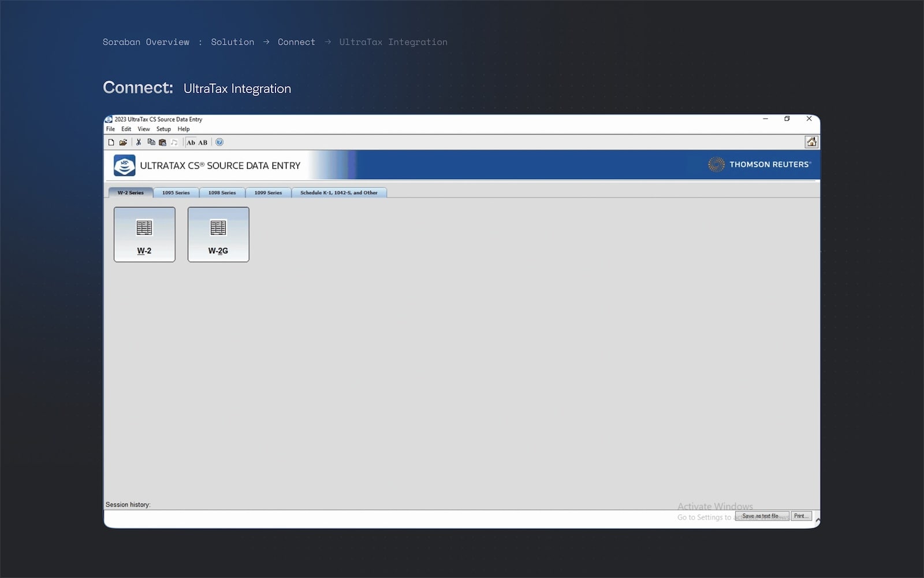
Task: Click the UltraTax icon in title bar
Action: pos(109,120)
